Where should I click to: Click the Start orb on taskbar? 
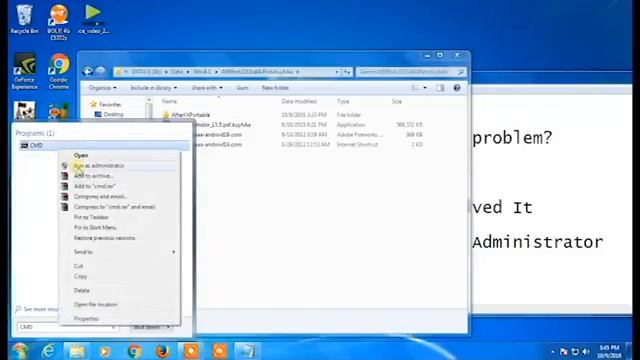20,351
